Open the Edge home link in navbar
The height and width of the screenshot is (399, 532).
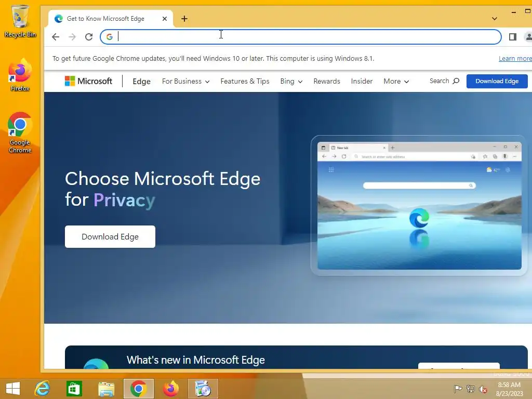[141, 82]
